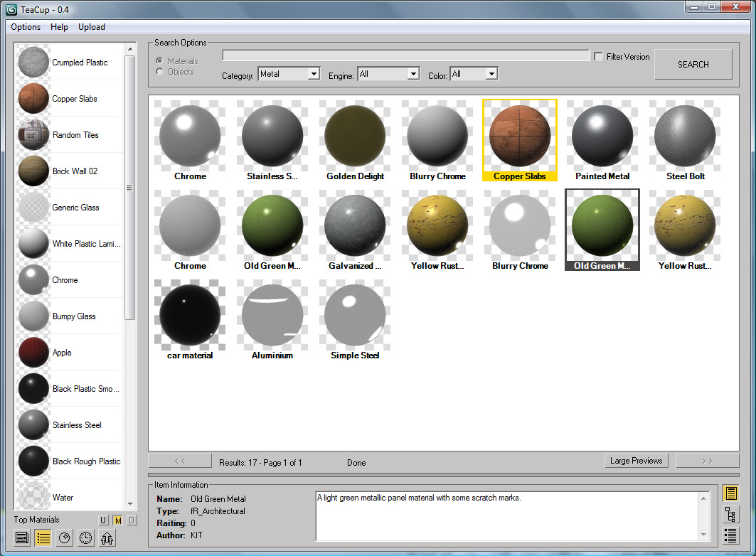Click the Large Previews button
Screen dimensions: 756x556
636,461
